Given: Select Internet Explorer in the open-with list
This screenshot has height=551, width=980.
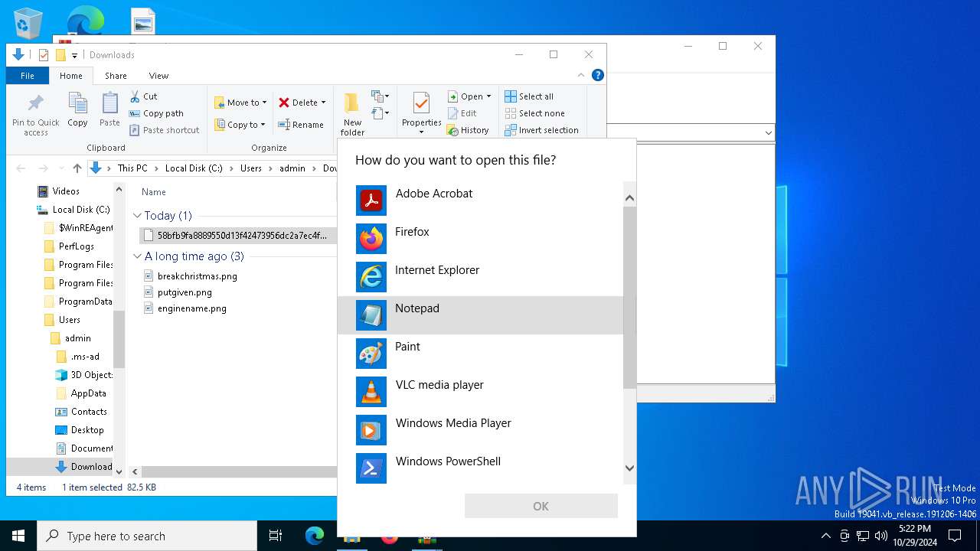Looking at the screenshot, I should [480, 277].
